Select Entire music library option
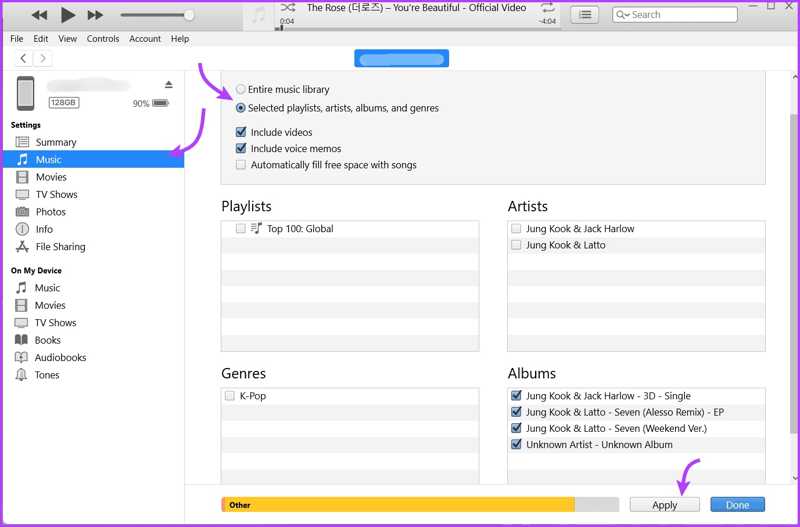 point(241,90)
